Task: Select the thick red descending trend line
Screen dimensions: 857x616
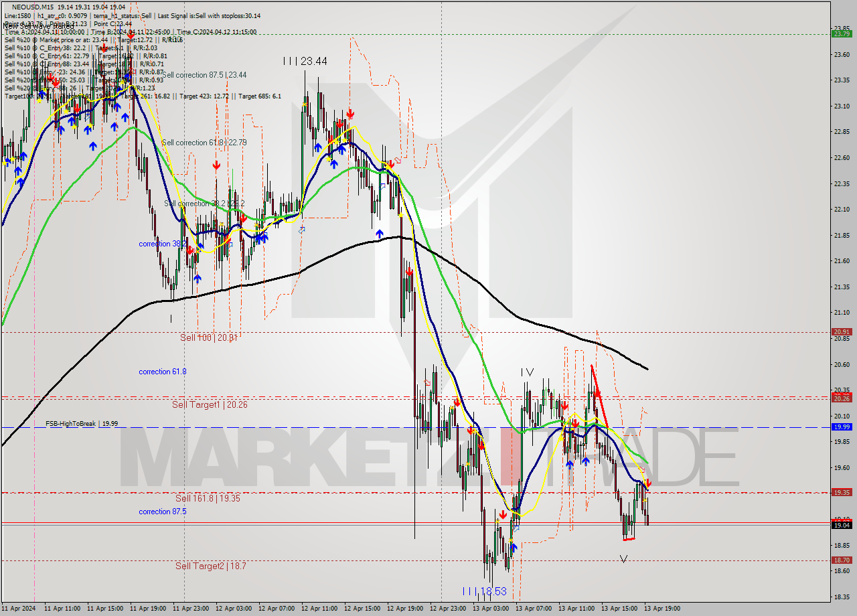Action: [x=600, y=396]
